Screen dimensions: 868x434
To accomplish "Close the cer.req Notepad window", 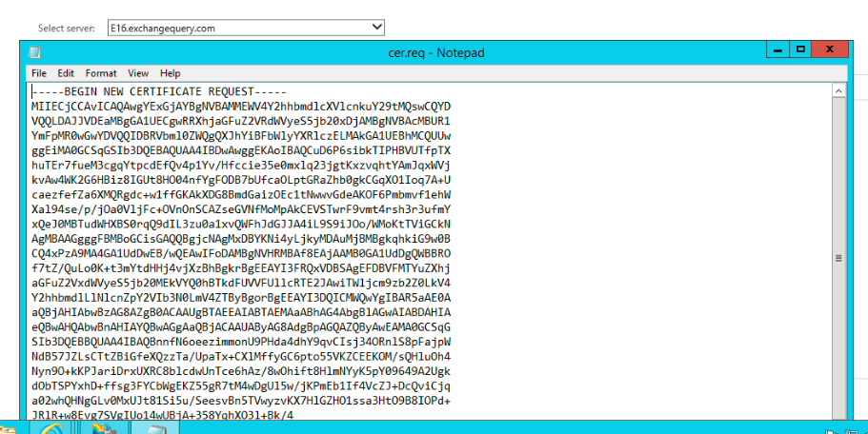I will click(x=836, y=51).
